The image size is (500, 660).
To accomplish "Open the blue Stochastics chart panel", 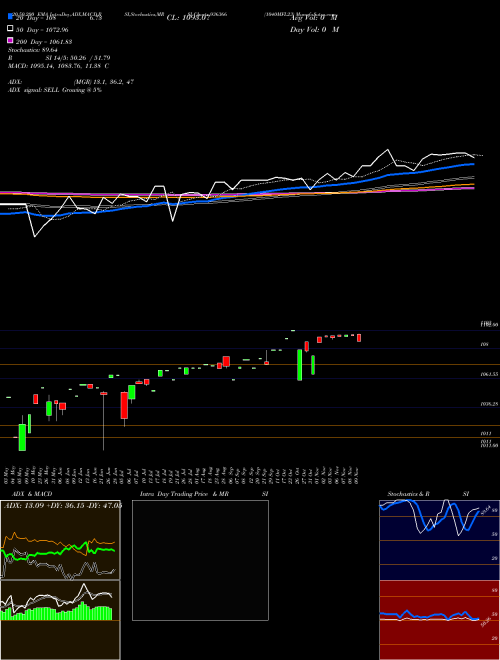I will pyautogui.click(x=439, y=540).
